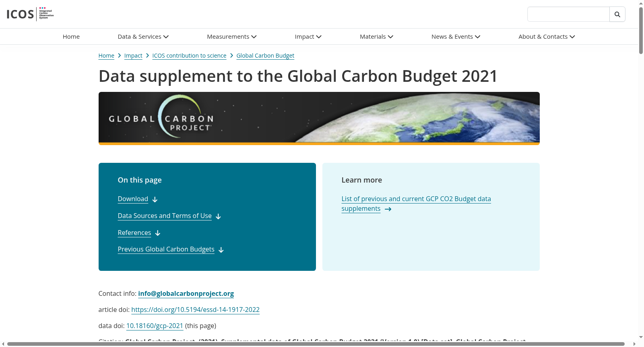Click the vertical scrollbar thumb

pos(641,31)
